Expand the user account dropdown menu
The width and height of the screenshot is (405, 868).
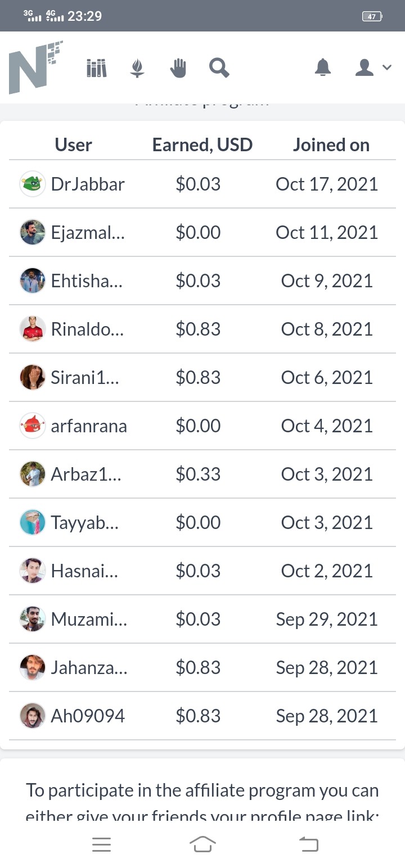point(373,67)
